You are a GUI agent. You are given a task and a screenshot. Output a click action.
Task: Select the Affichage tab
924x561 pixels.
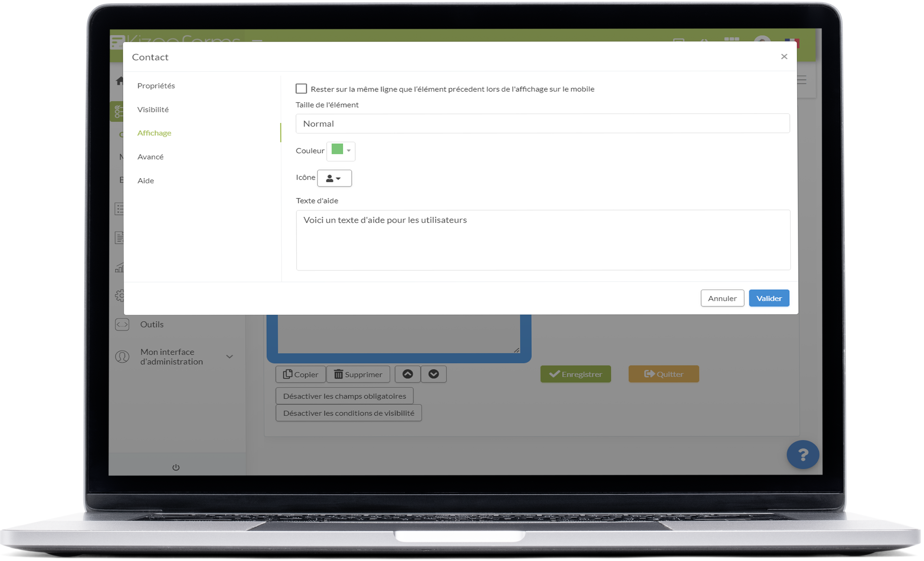coord(154,133)
